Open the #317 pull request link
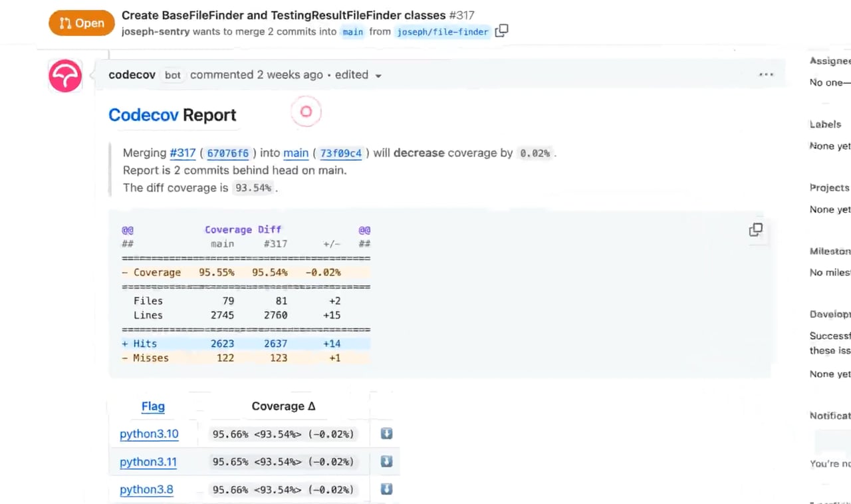Viewport: 851px width, 504px height. (183, 153)
